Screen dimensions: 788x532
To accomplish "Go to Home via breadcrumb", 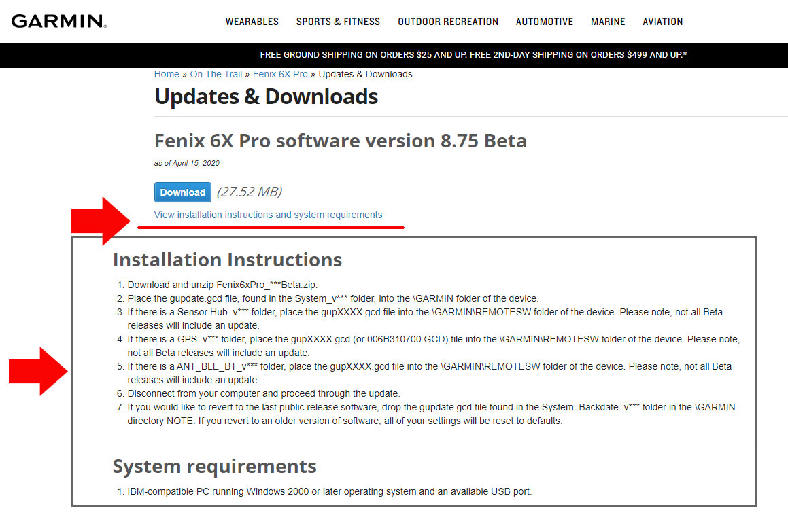I will point(167,74).
